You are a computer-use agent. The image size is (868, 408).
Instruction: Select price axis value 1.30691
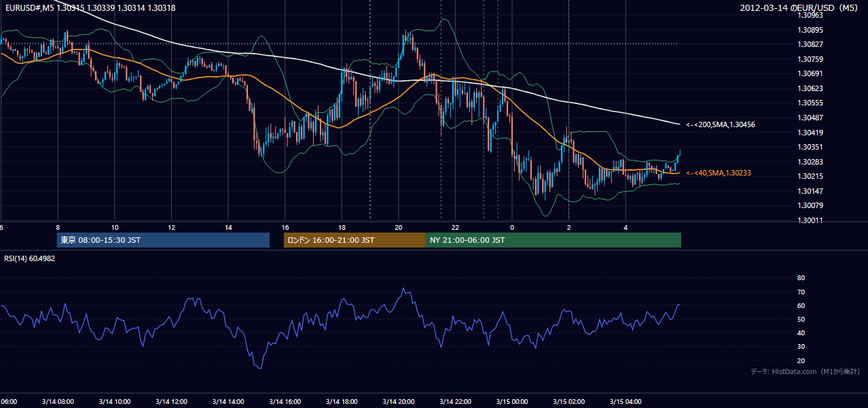(810, 74)
